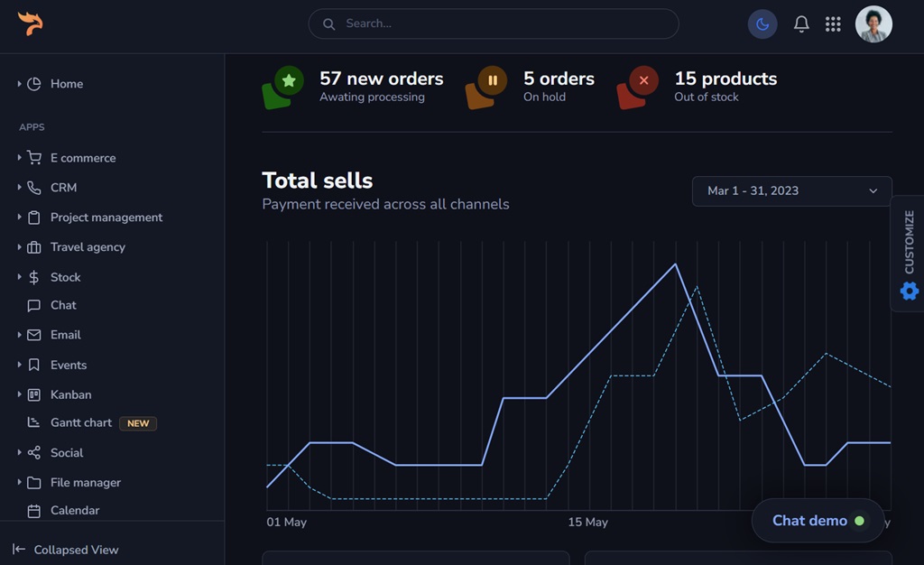
Task: Click the Calendar icon in sidebar
Action: click(x=34, y=511)
